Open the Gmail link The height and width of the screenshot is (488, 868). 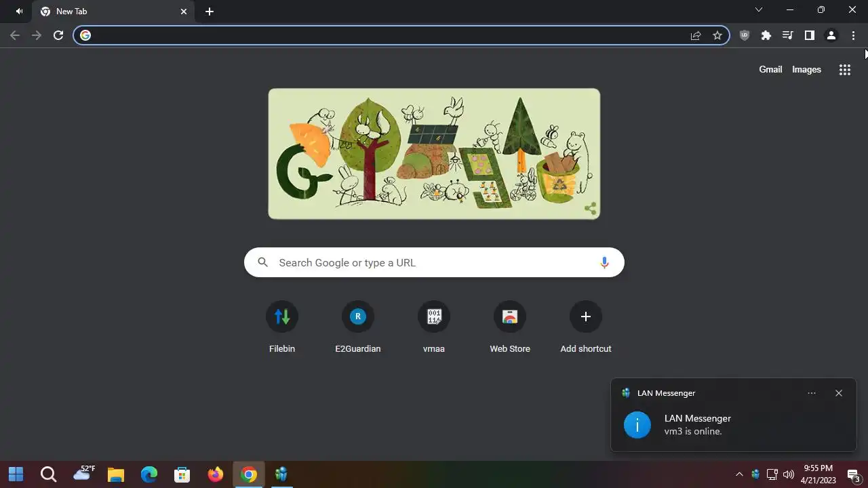click(770, 69)
